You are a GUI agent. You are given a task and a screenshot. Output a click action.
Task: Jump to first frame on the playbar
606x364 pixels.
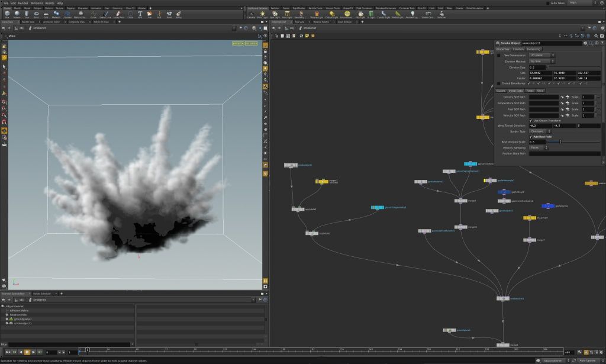coord(8,352)
